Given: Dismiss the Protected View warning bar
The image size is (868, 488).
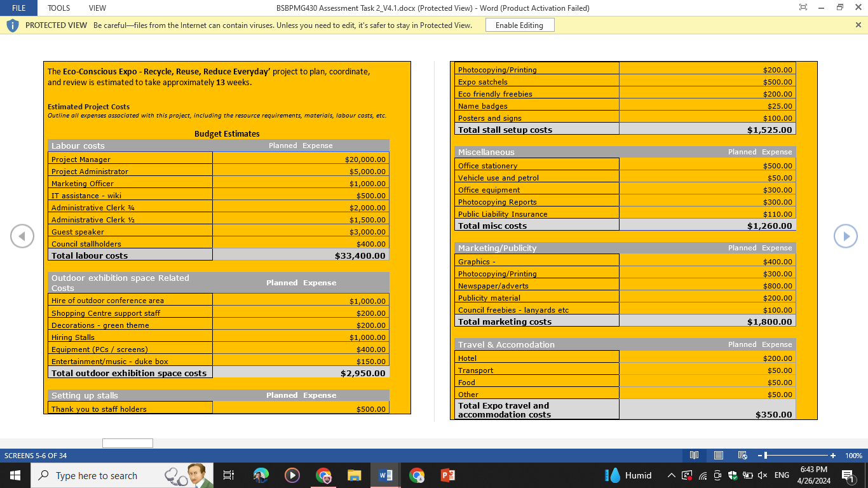Looking at the screenshot, I should coord(858,25).
